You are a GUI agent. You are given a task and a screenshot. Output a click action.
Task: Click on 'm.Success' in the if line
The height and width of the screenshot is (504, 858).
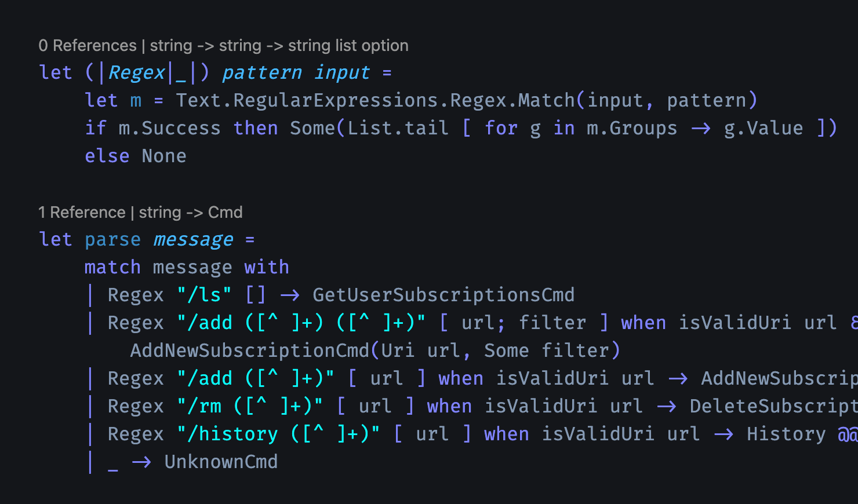pyautogui.click(x=169, y=128)
